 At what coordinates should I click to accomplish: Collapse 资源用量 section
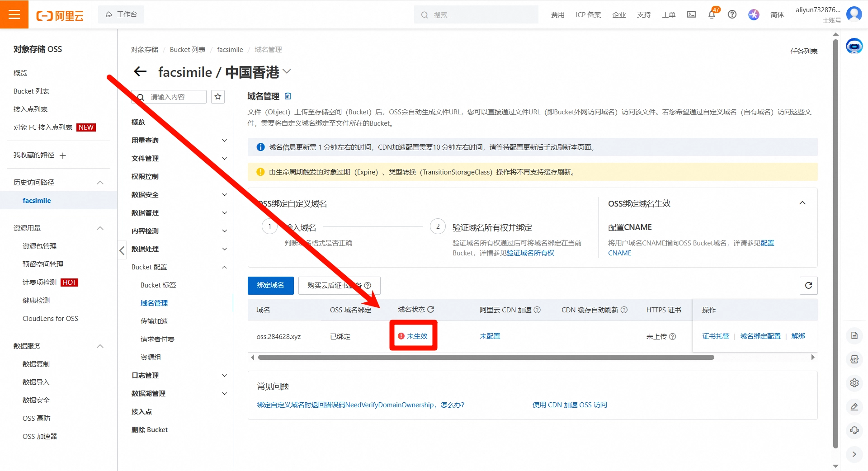tap(100, 228)
